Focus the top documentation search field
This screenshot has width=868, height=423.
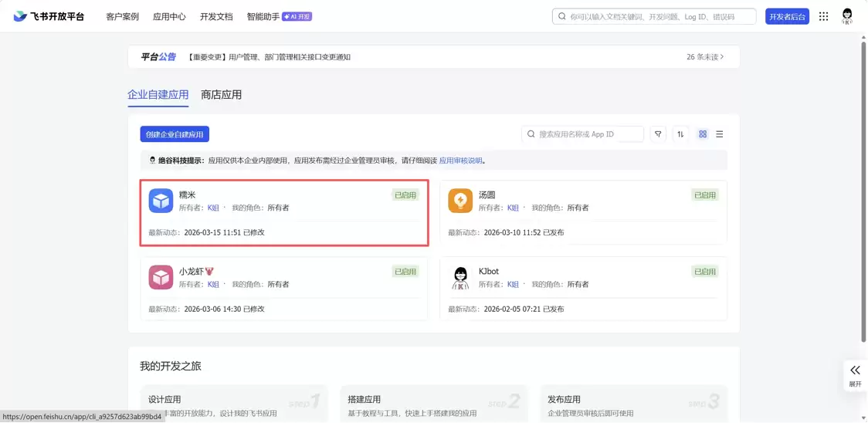(x=654, y=17)
